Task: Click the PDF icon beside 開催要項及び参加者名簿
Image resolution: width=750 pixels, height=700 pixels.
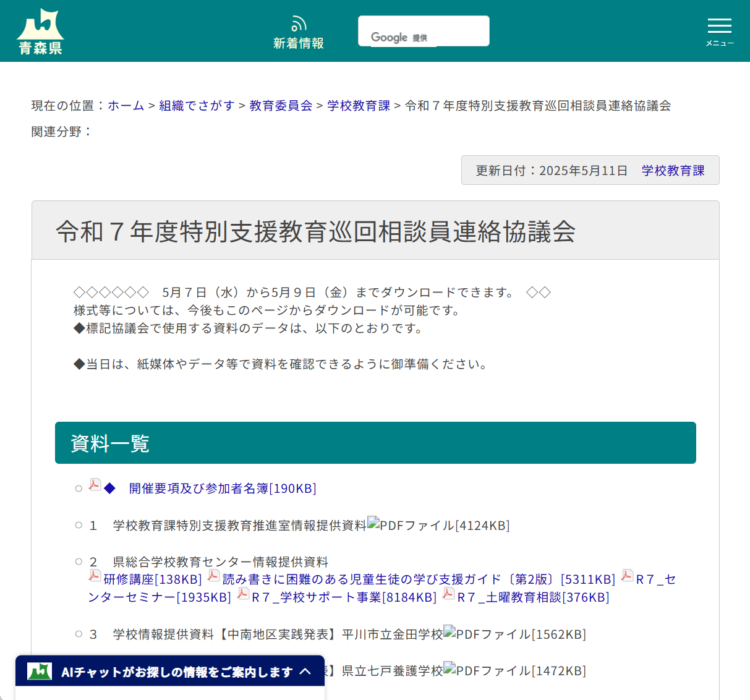Action: click(94, 485)
